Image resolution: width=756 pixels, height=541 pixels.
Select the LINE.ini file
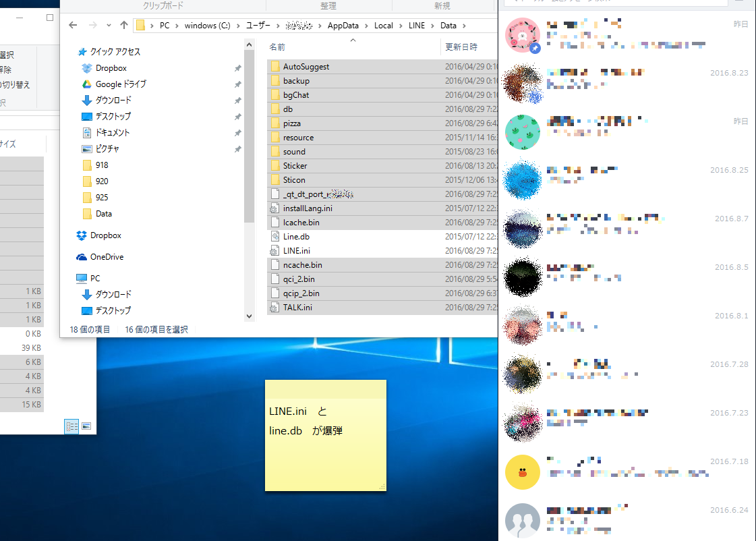point(296,251)
